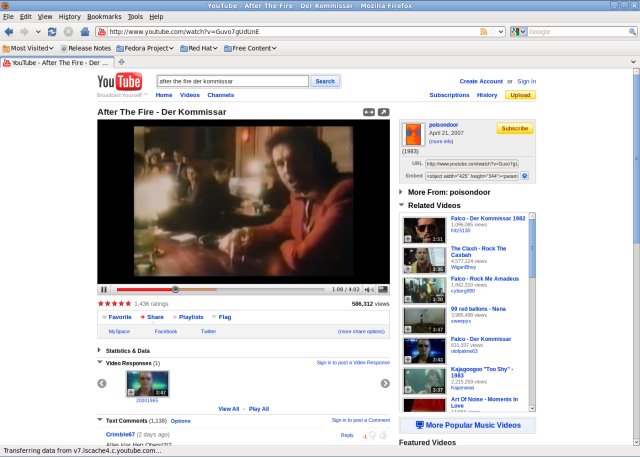Viewport: 640px width, 457px height.
Task: Click the site favicon in the address bar
Action: [x=102, y=32]
